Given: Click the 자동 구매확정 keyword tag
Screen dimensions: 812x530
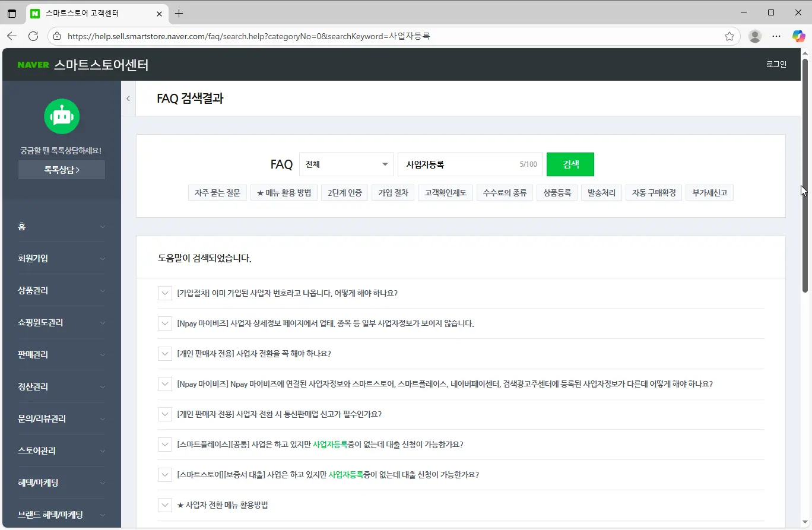Looking at the screenshot, I should (654, 193).
